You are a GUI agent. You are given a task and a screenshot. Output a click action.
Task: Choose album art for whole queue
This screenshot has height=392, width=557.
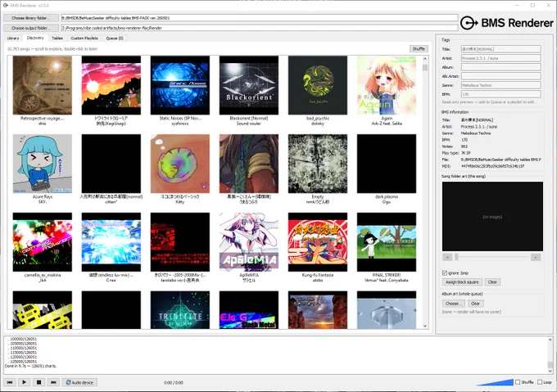point(453,304)
